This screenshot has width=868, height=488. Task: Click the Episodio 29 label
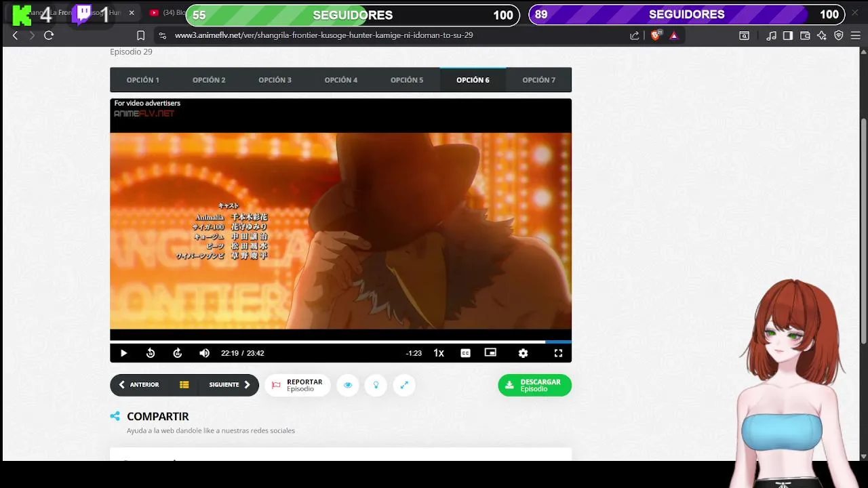(131, 52)
